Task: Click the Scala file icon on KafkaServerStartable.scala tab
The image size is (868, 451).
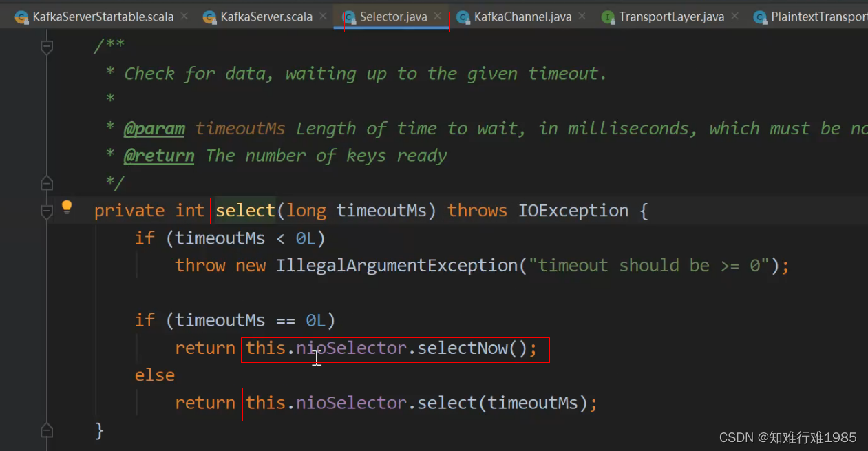Action: tap(21, 17)
